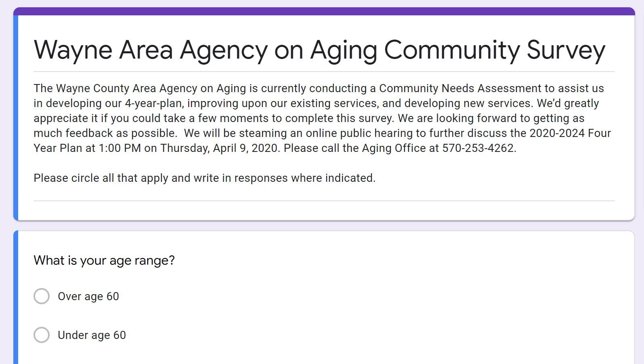Select the "Over age 60" radio button

point(41,296)
